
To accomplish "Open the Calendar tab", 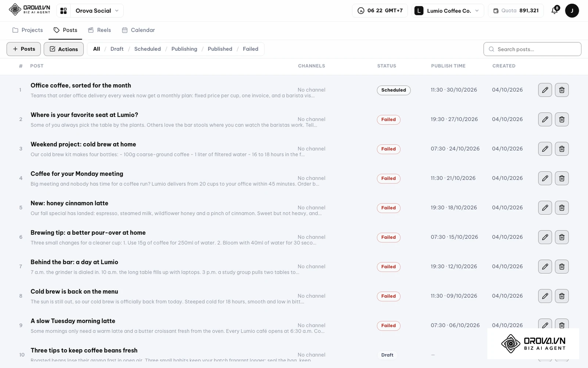I will [x=139, y=30].
